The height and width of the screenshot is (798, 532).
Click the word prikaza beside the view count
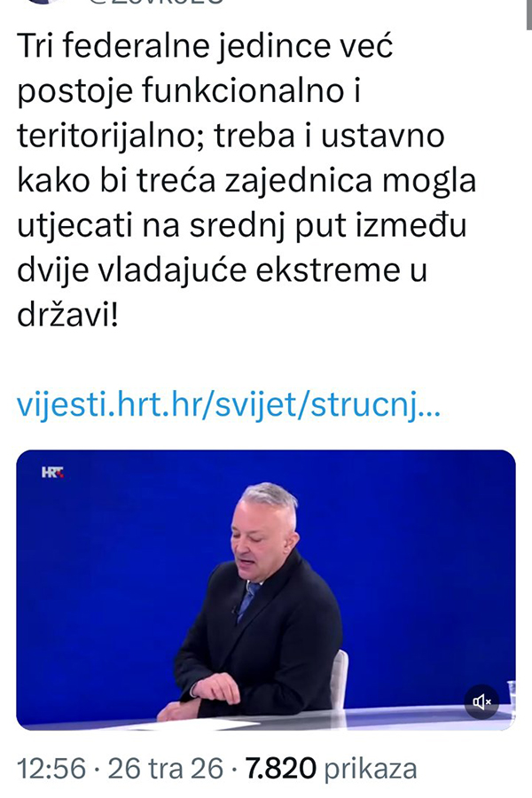371,770
